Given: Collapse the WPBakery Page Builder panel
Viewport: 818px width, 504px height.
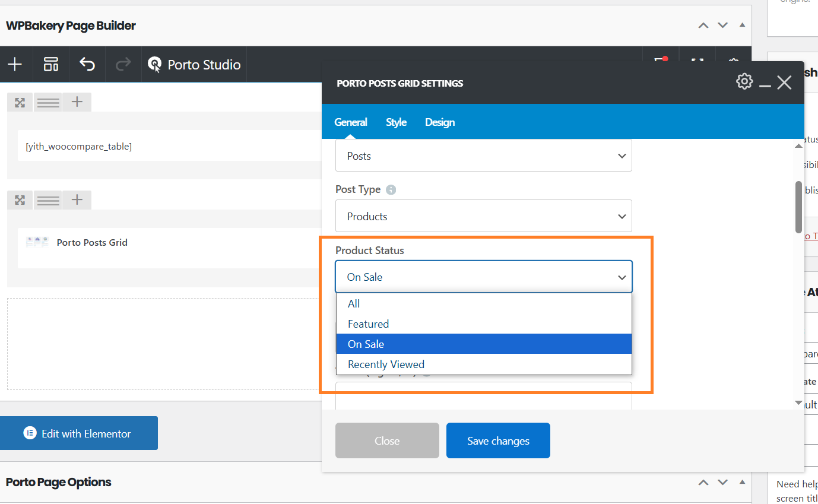Looking at the screenshot, I should tap(742, 26).
